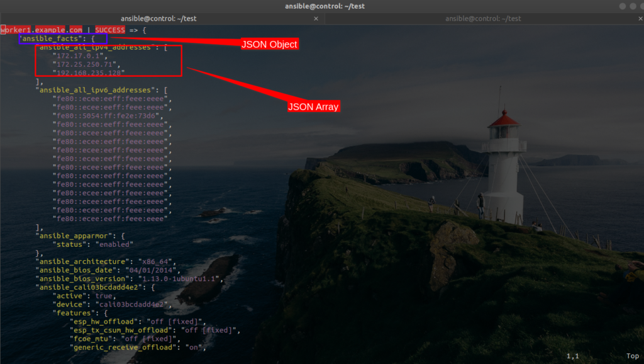Click the IP address 192.168.235.128
The width and height of the screenshot is (644, 364).
(89, 73)
